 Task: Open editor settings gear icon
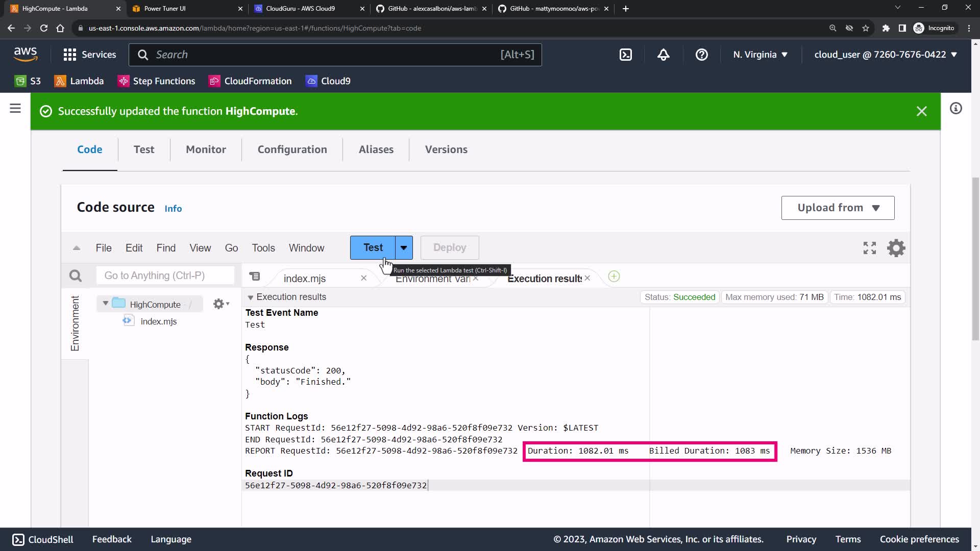[896, 248]
